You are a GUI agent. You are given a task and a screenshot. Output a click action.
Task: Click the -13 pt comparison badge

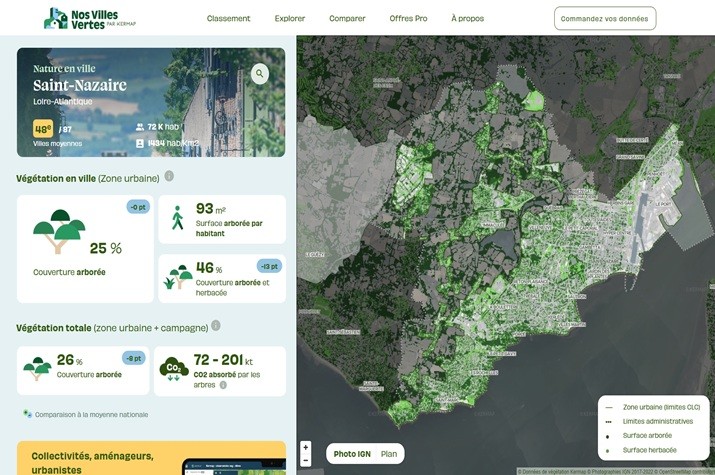(x=269, y=266)
